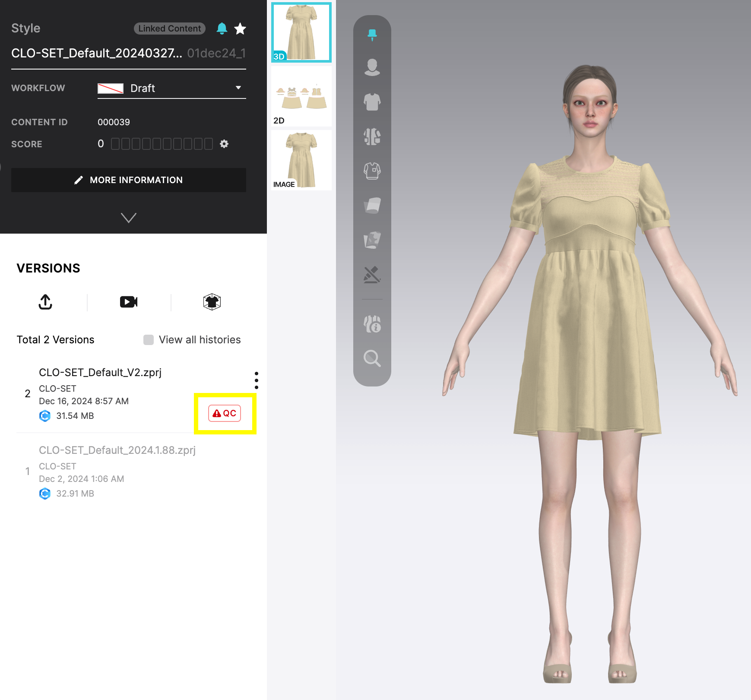The width and height of the screenshot is (751, 700).
Task: Click the MORE INFORMATION button
Action: pos(128,180)
